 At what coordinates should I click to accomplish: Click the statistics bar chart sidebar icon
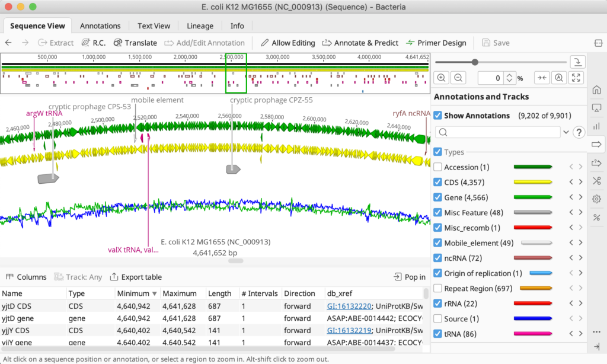tap(597, 126)
